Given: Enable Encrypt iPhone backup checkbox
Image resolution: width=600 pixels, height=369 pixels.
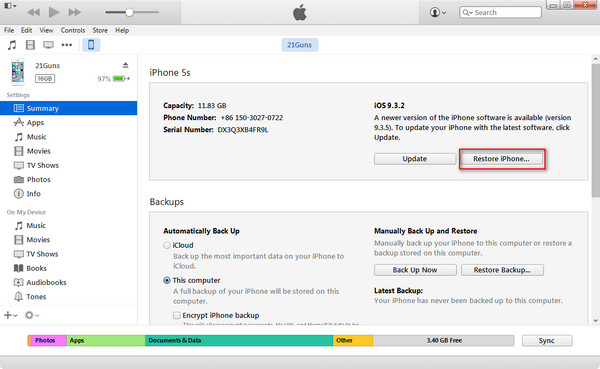Looking at the screenshot, I should point(176,315).
